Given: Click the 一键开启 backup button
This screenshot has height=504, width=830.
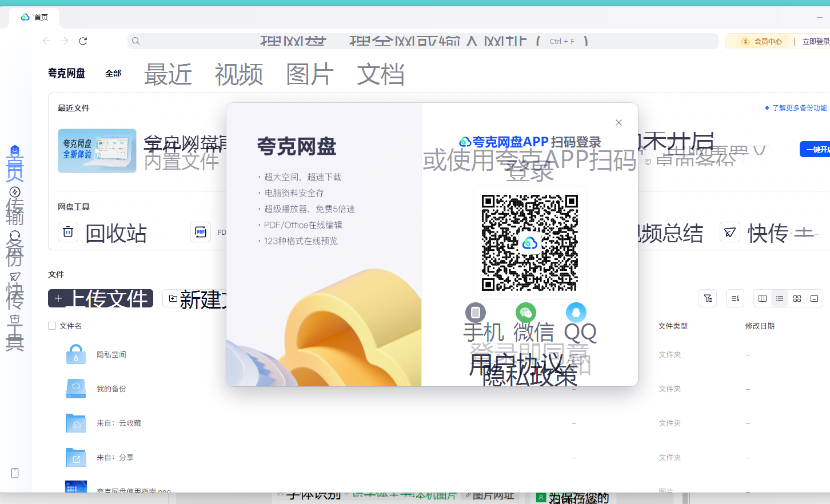Looking at the screenshot, I should pos(815,149).
